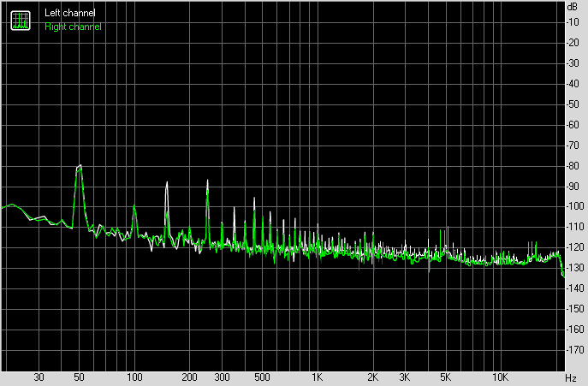
Task: Click the 30 Hz frequency label
Action: coord(39,377)
